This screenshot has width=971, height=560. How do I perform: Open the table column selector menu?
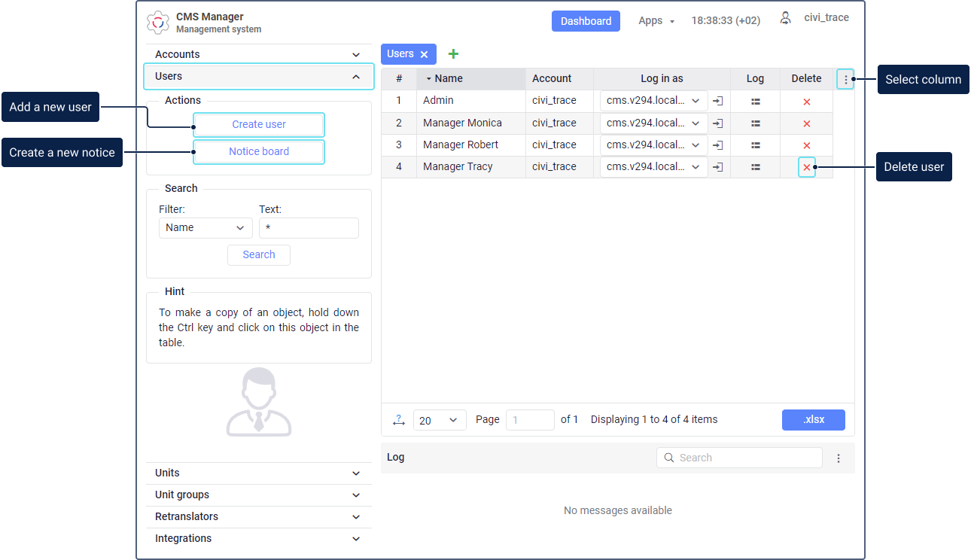[x=845, y=79]
